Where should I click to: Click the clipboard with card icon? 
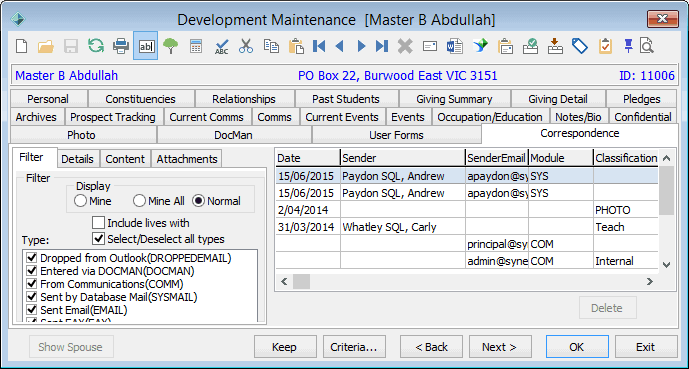[505, 46]
